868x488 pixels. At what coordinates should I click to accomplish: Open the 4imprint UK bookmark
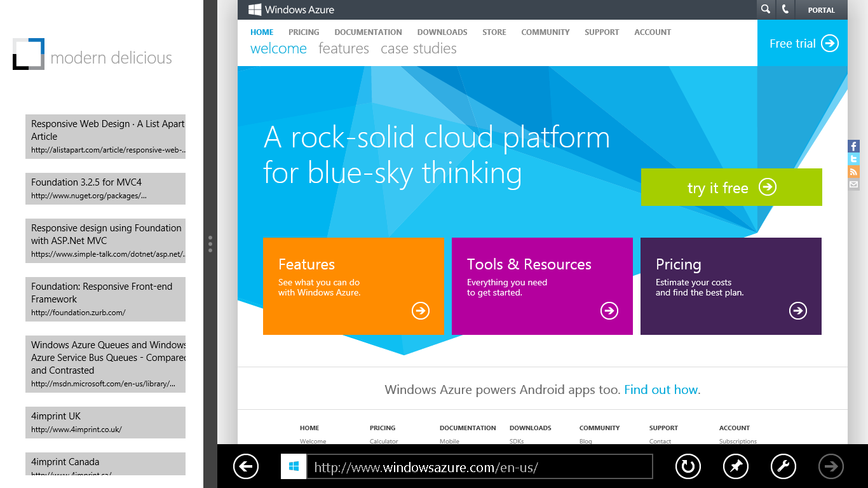pos(105,423)
